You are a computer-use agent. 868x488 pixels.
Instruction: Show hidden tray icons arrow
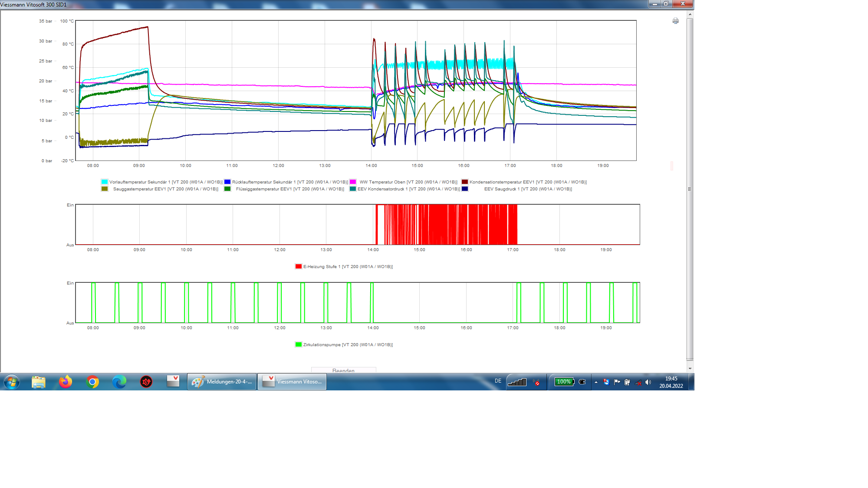[x=596, y=382]
